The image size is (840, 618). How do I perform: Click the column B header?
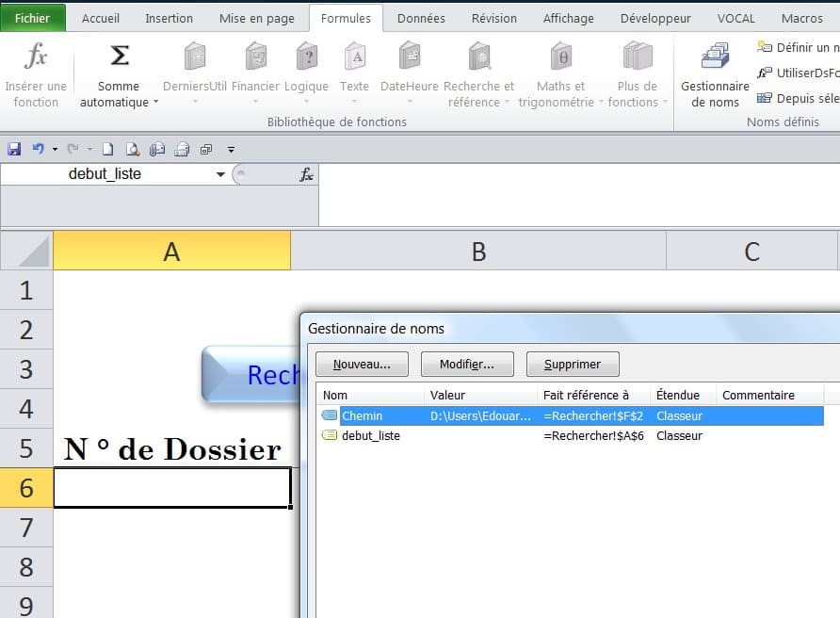pyautogui.click(x=478, y=251)
